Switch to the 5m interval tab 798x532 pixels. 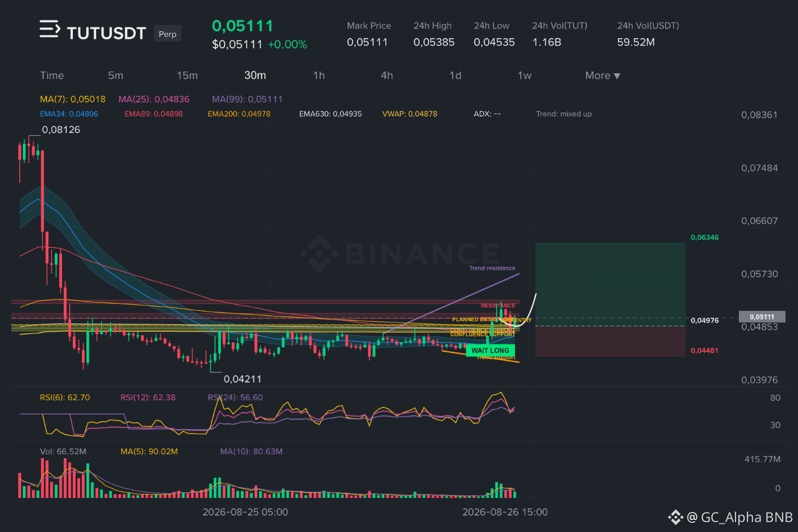[115, 76]
